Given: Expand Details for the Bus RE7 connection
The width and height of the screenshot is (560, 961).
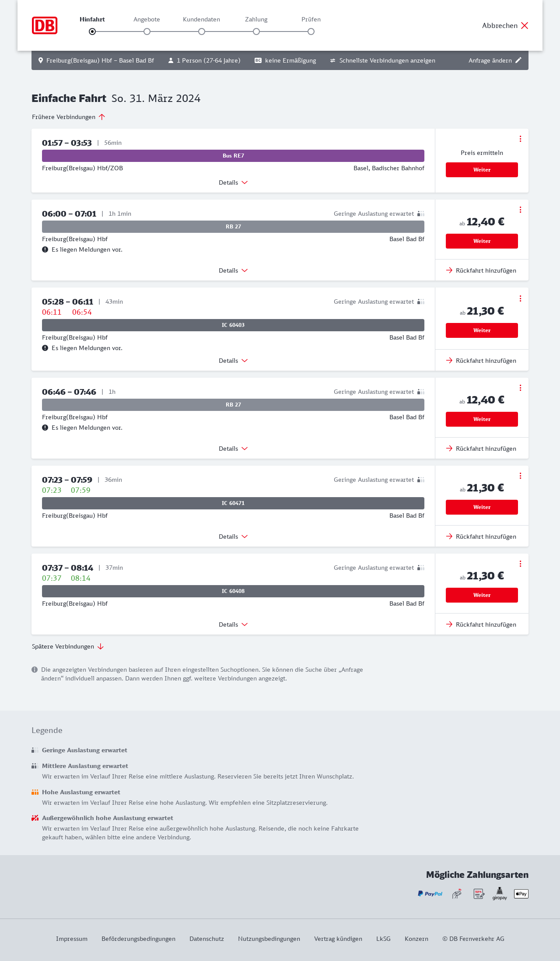Looking at the screenshot, I should (x=233, y=182).
